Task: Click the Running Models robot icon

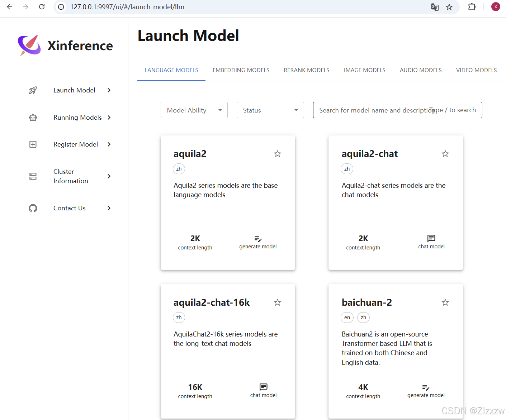Action: [33, 118]
